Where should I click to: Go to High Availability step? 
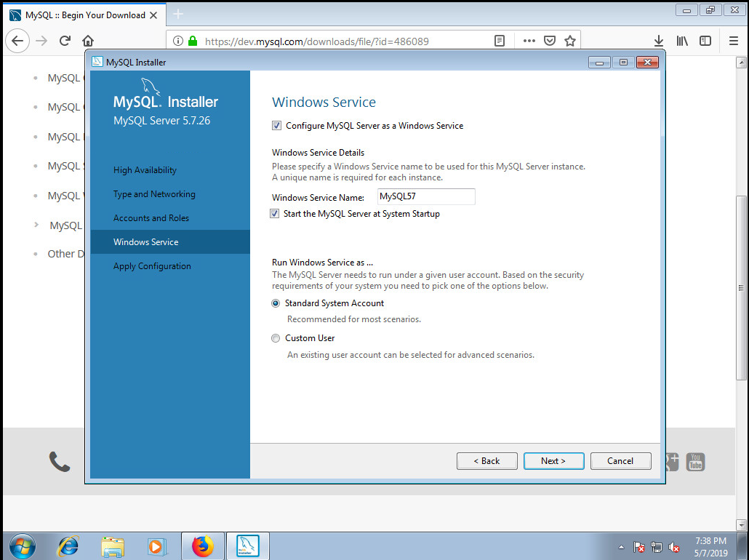145,170
